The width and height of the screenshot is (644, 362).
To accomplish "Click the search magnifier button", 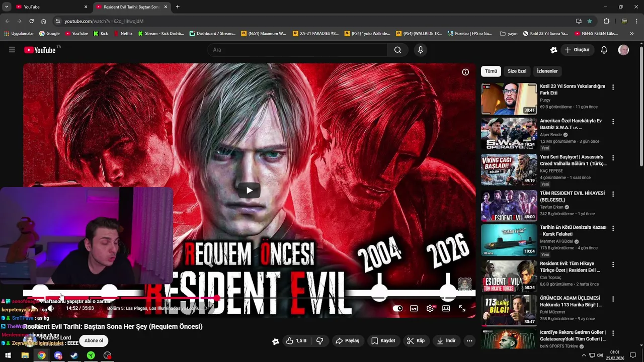I will (x=398, y=50).
